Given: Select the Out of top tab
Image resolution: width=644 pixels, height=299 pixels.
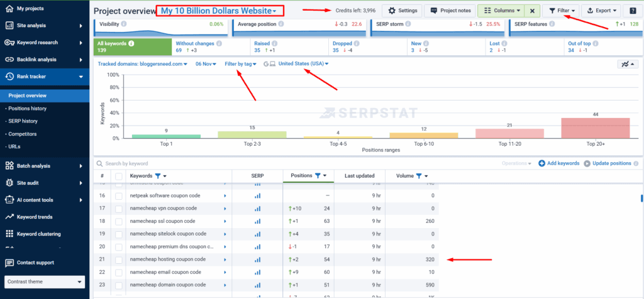Looking at the screenshot, I should (x=603, y=46).
